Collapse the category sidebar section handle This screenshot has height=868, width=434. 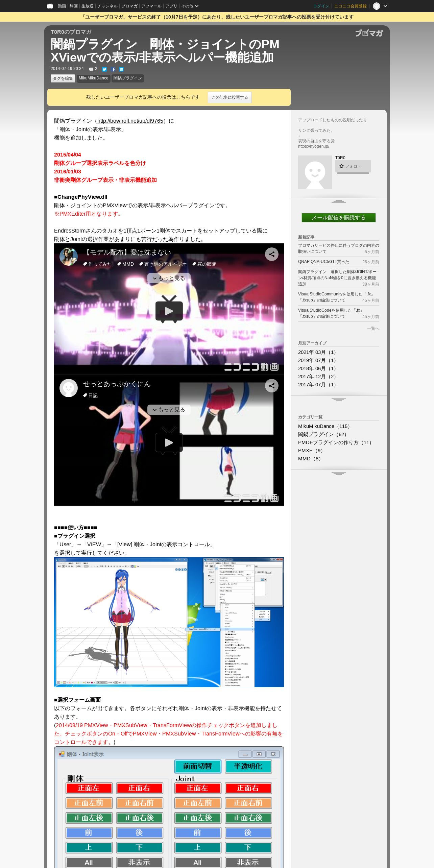pyautogui.click(x=339, y=473)
